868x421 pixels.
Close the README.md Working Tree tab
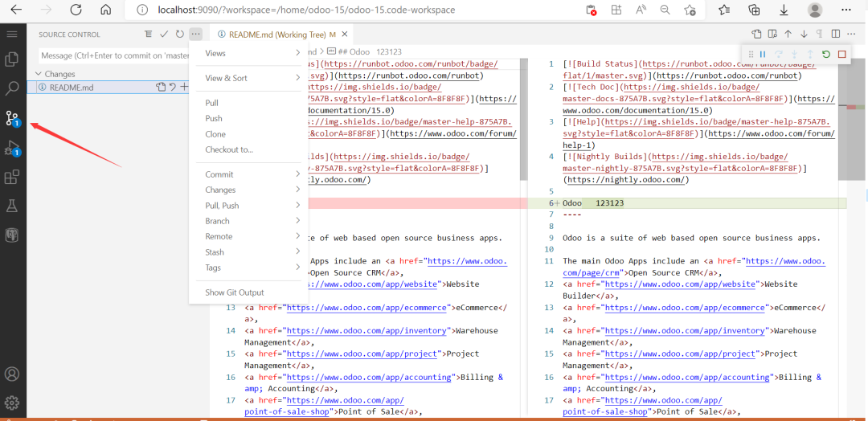(x=344, y=35)
